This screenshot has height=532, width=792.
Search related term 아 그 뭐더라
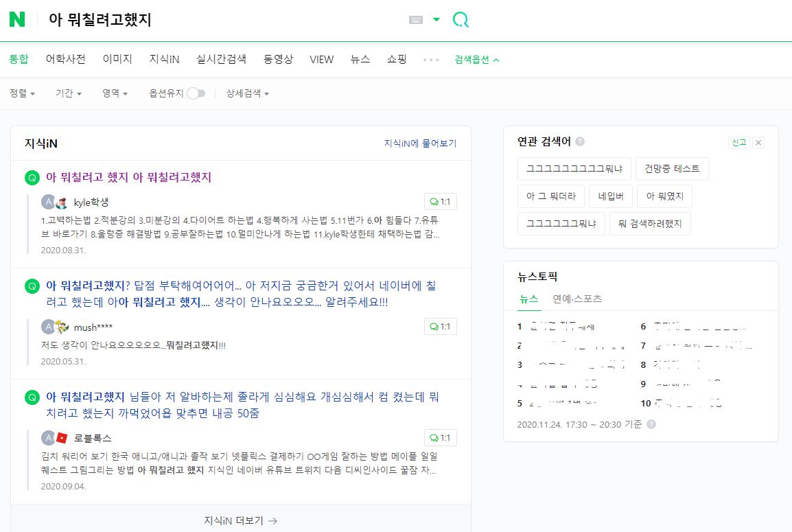pyautogui.click(x=551, y=196)
